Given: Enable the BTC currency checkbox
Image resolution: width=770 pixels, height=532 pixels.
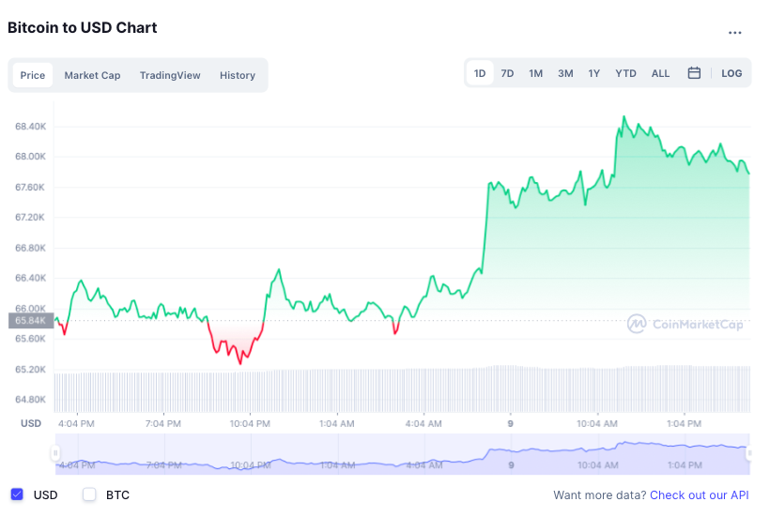Looking at the screenshot, I should [90, 494].
